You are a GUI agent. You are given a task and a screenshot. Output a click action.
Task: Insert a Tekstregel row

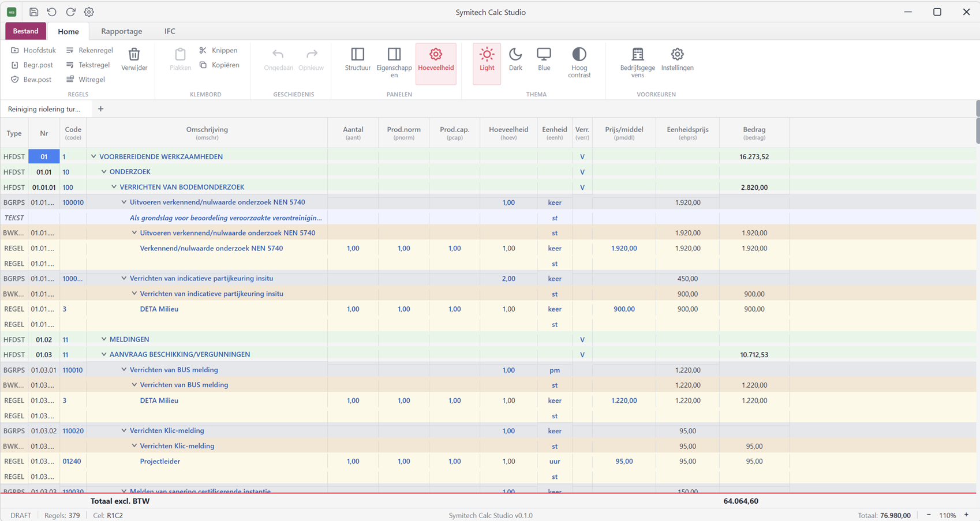(88, 65)
